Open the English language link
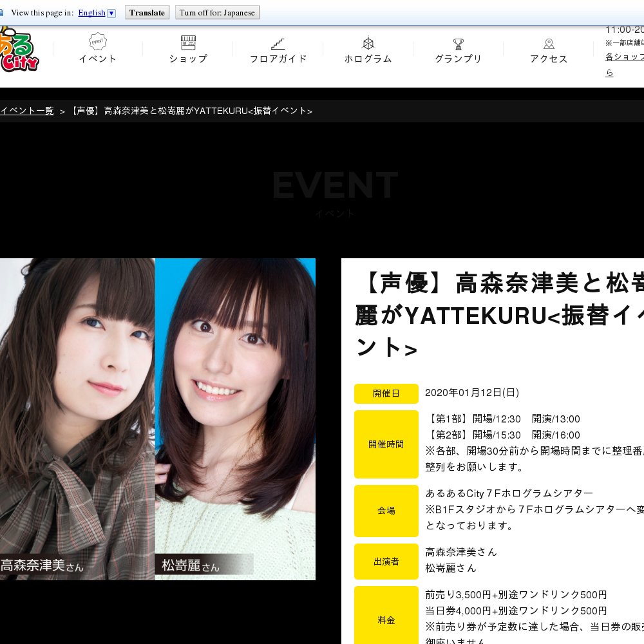The width and height of the screenshot is (644, 644). 91,13
